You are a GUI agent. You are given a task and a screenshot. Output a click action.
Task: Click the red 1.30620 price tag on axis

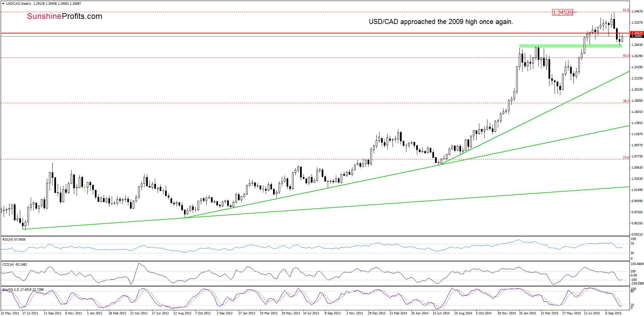point(637,33)
